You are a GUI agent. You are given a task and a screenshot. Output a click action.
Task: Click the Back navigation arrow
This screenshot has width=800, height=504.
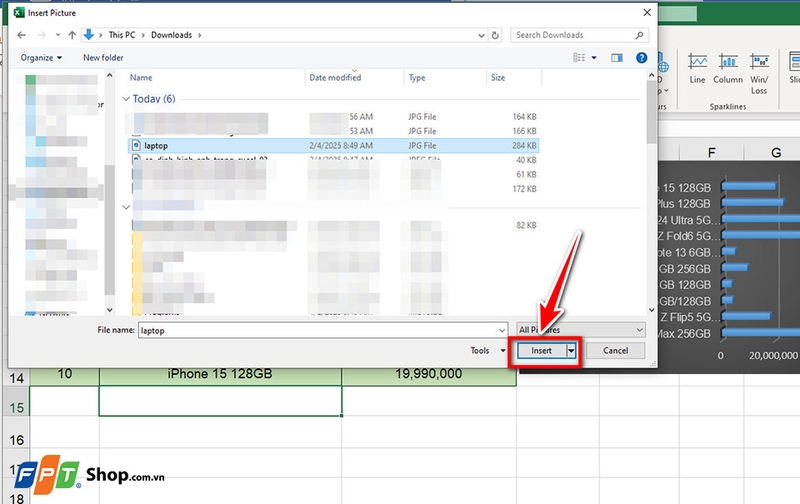pos(22,35)
